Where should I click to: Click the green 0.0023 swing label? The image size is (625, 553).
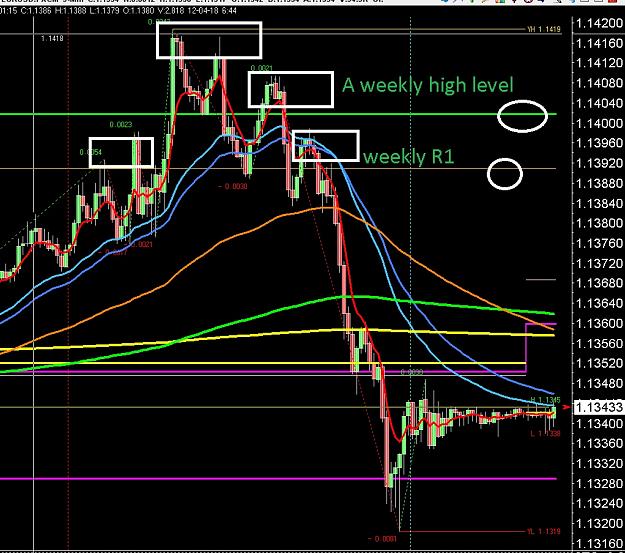pos(121,125)
